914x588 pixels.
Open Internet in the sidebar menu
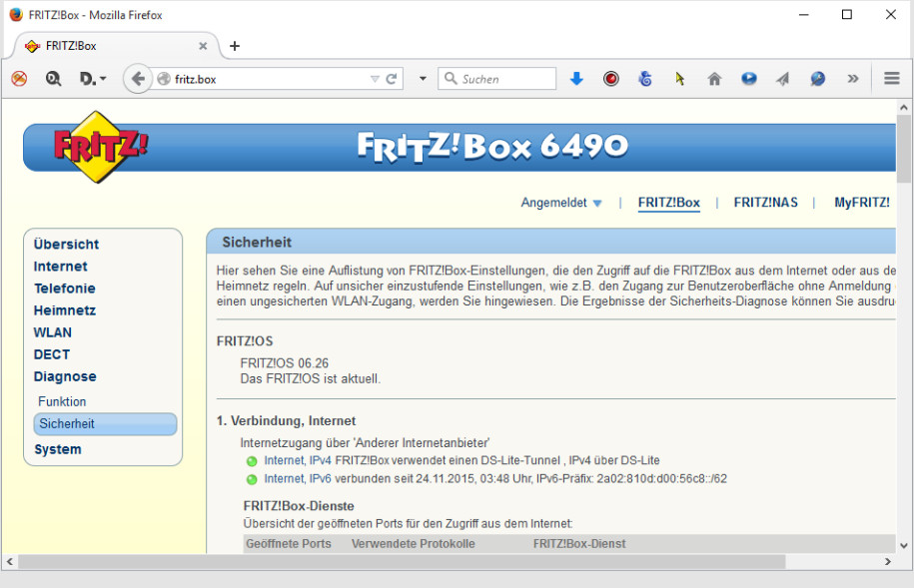click(60, 267)
